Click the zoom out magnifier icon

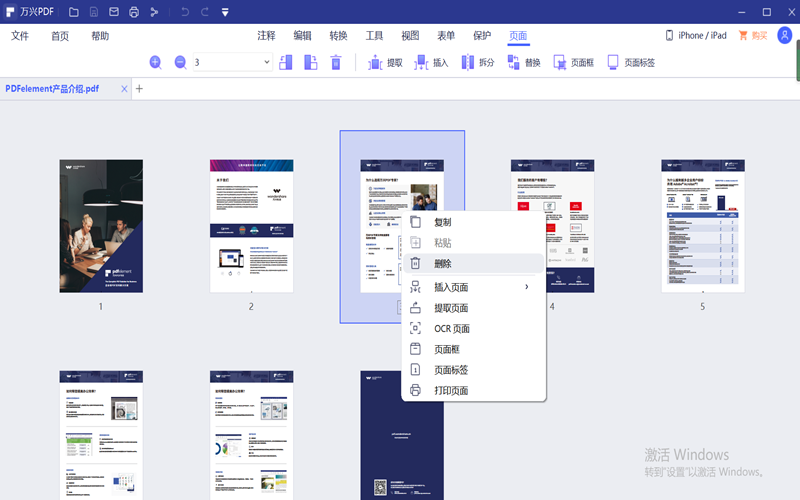tap(180, 62)
